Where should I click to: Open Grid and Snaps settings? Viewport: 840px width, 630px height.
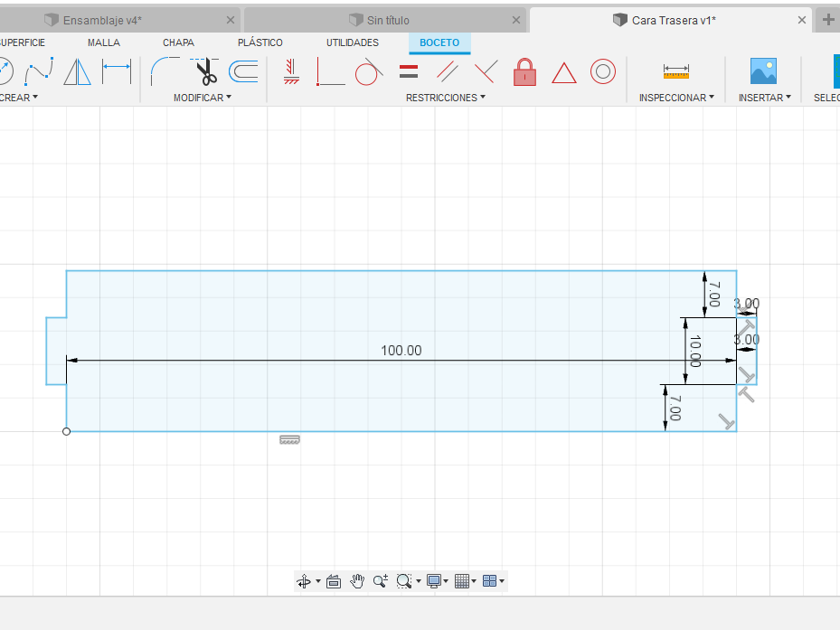(x=462, y=581)
